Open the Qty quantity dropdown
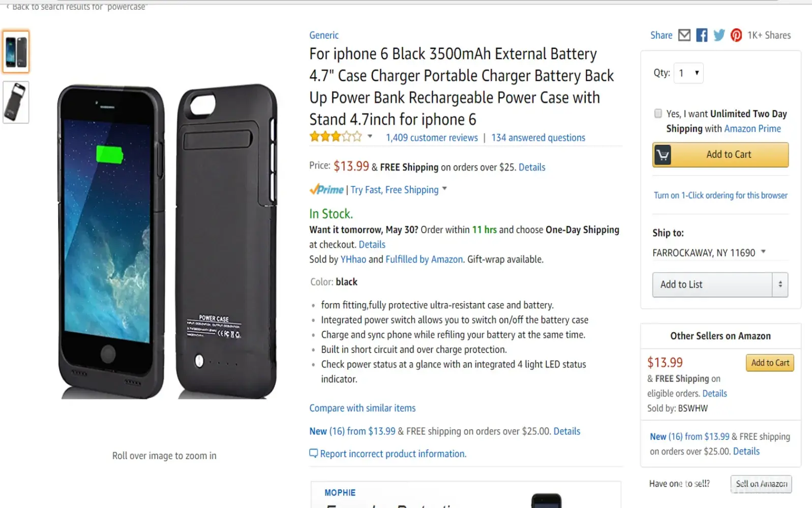 pos(688,73)
